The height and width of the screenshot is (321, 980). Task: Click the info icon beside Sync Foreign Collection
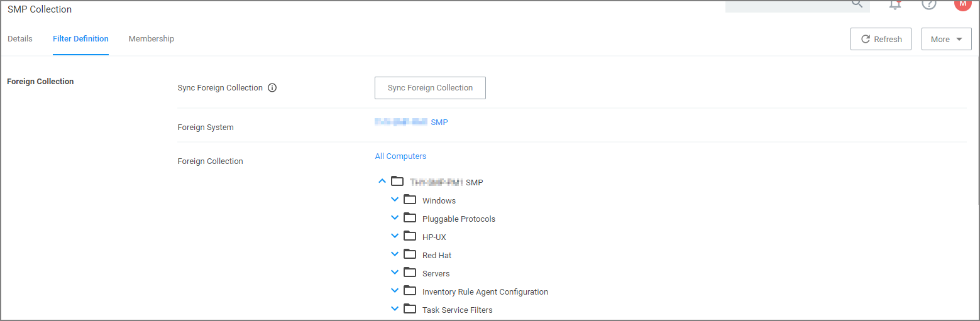(x=272, y=88)
